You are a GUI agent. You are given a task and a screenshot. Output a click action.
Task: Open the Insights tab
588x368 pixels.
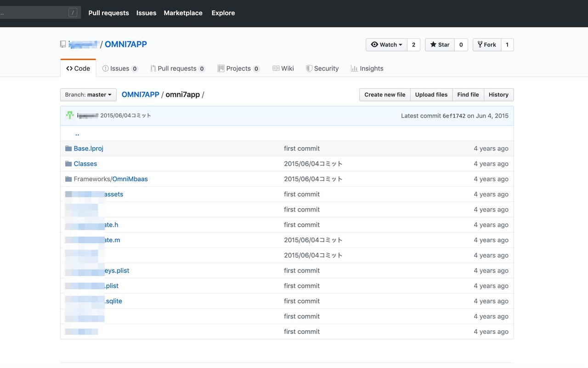click(x=367, y=68)
